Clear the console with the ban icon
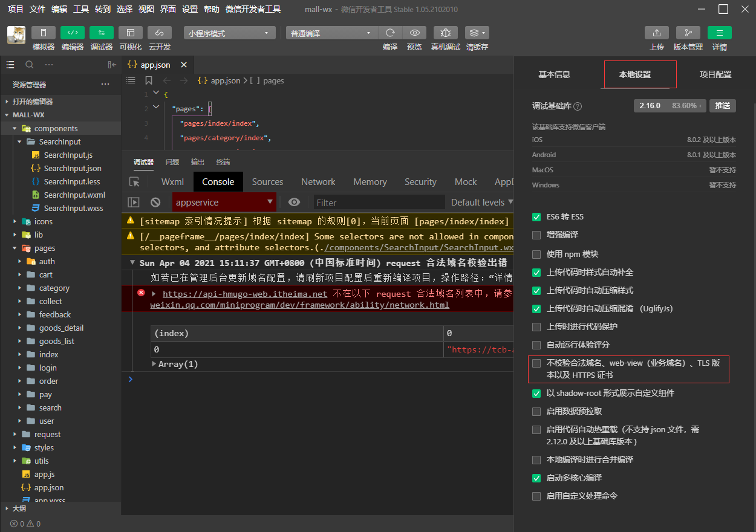The height and width of the screenshot is (532, 756). pos(155,203)
